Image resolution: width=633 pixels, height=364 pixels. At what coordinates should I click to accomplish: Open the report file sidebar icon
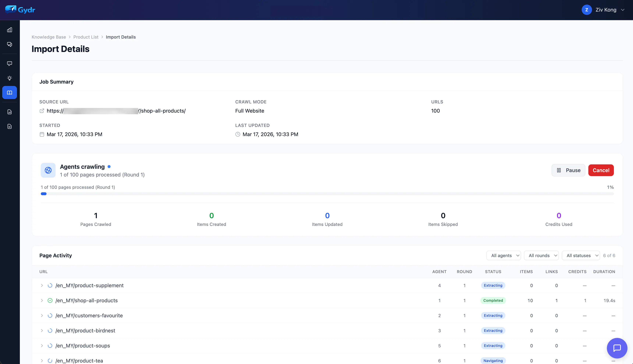(10, 112)
